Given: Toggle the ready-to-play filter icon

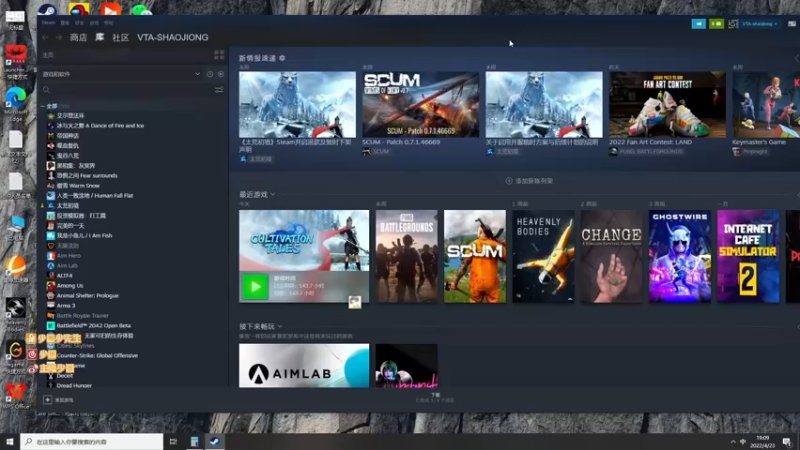Looking at the screenshot, I should (221, 74).
